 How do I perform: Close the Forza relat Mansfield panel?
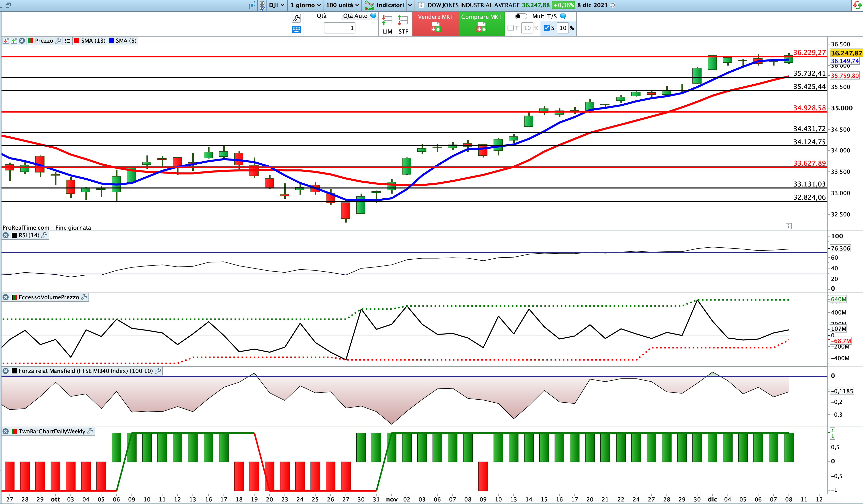6,371
